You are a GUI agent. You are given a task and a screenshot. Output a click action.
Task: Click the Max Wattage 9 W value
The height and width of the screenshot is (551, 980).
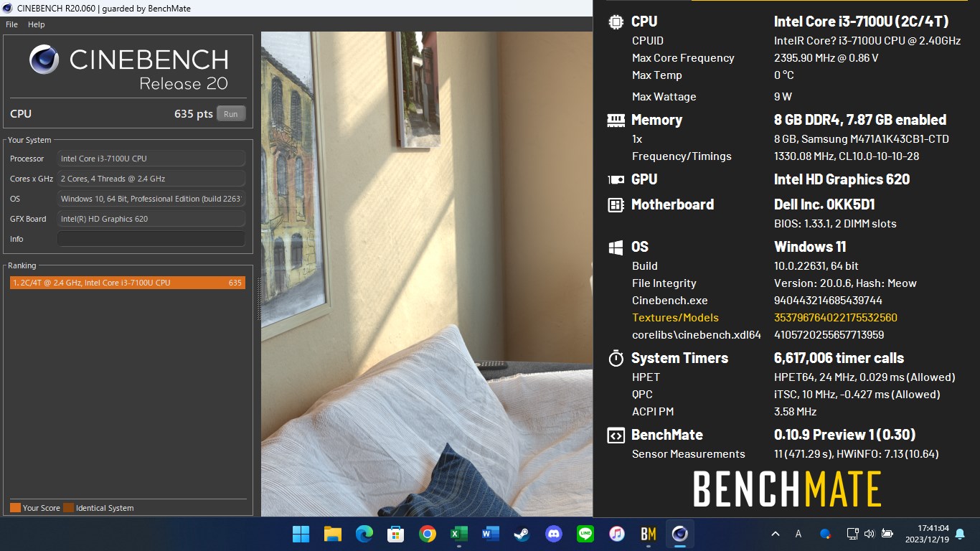pyautogui.click(x=783, y=97)
